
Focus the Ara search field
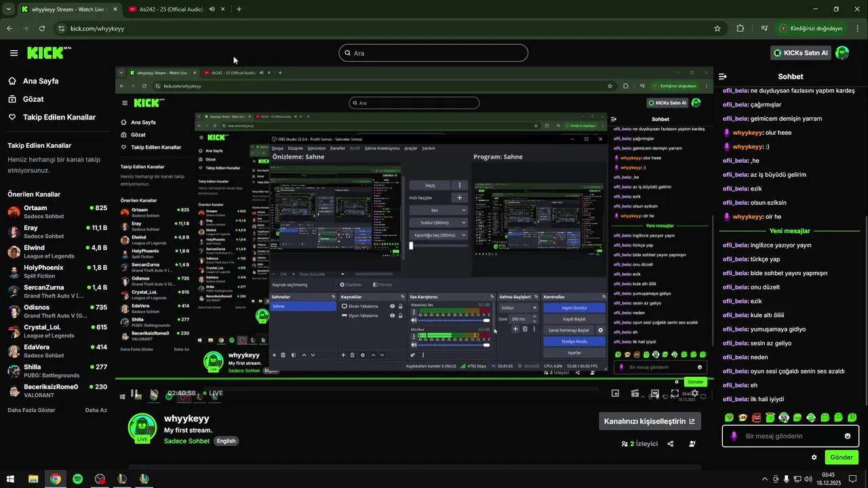click(x=433, y=53)
